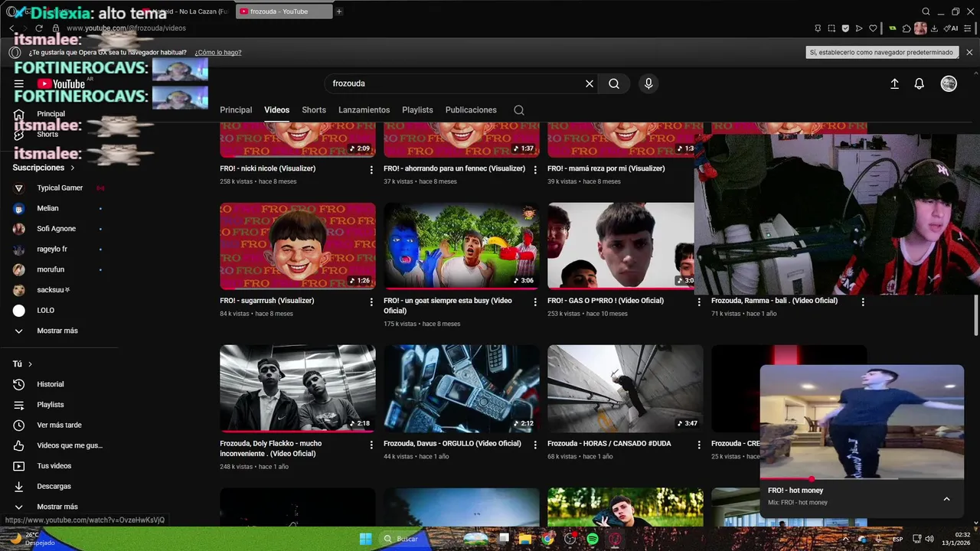Screen dimensions: 980x551
Task: Open the Sofi Agnone subscription
Action: click(57, 229)
